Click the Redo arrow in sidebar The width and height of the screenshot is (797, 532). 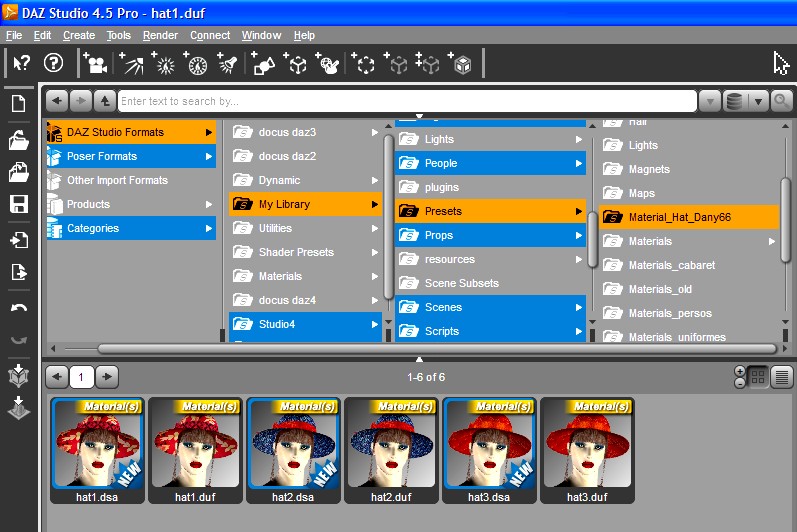(x=19, y=339)
